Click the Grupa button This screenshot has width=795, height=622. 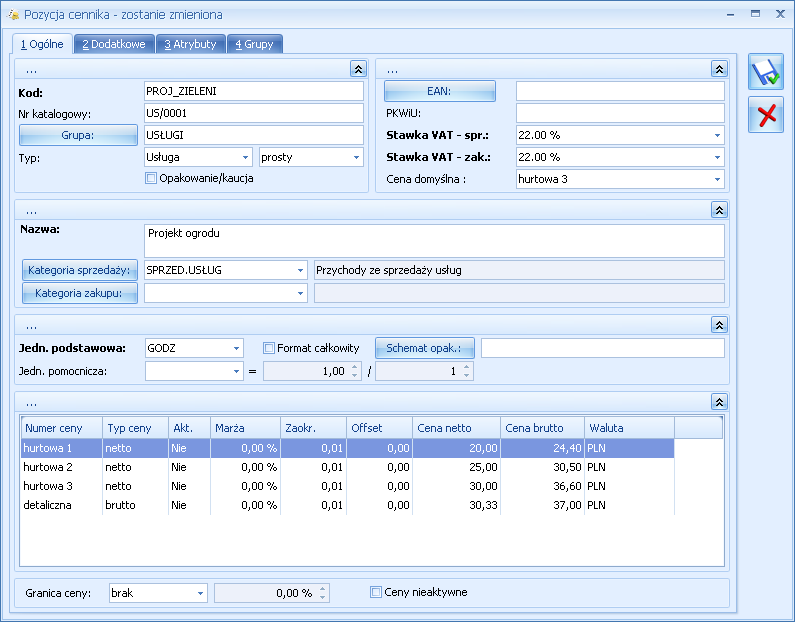pyautogui.click(x=78, y=135)
